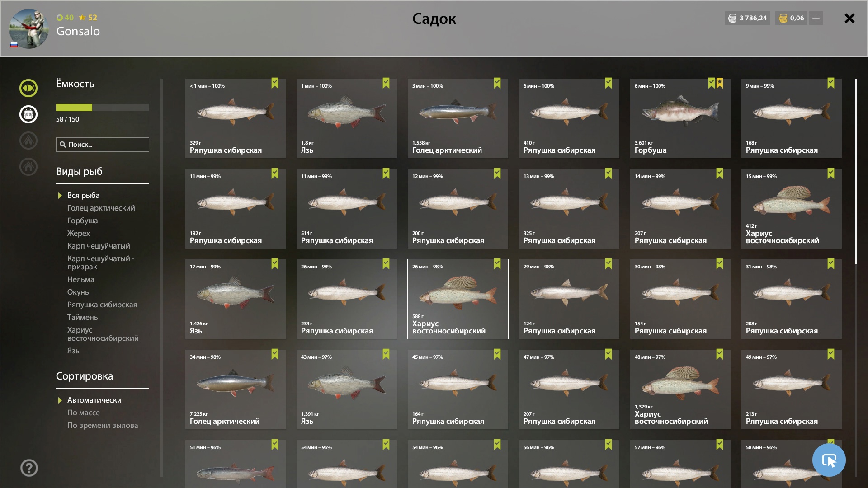
Task: Filter by Ряпушка сибирская species
Action: click(x=102, y=305)
